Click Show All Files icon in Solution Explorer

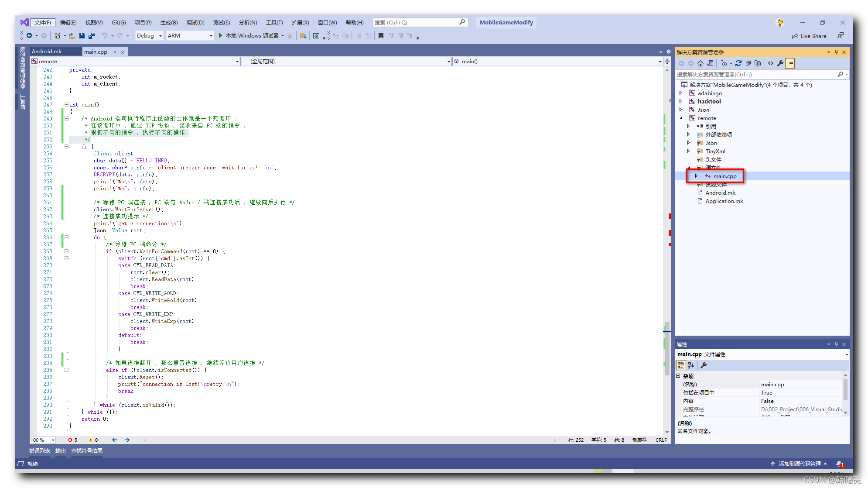(x=758, y=63)
